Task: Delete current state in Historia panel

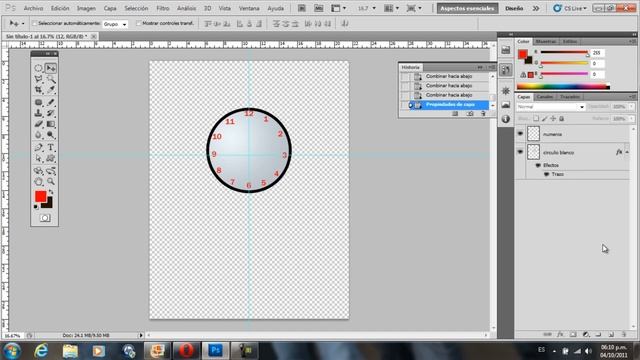Action: click(483, 114)
